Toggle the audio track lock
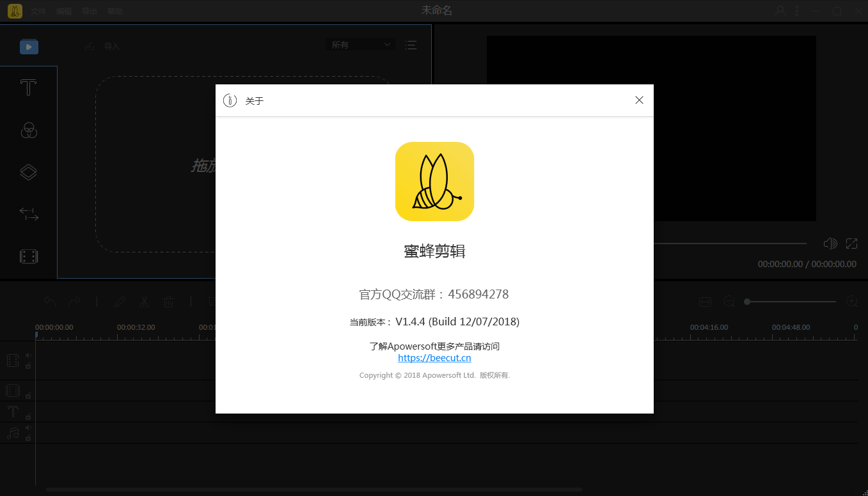 pyautogui.click(x=28, y=438)
